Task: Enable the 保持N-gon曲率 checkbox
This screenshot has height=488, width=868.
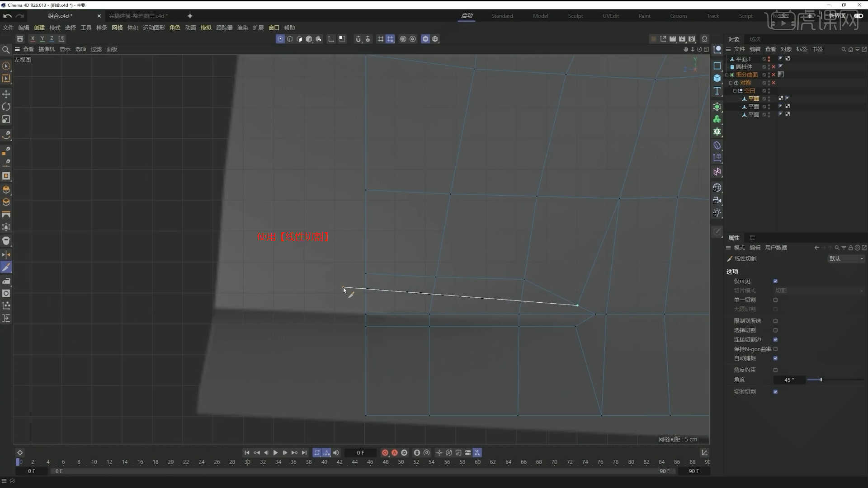Action: tap(775, 349)
